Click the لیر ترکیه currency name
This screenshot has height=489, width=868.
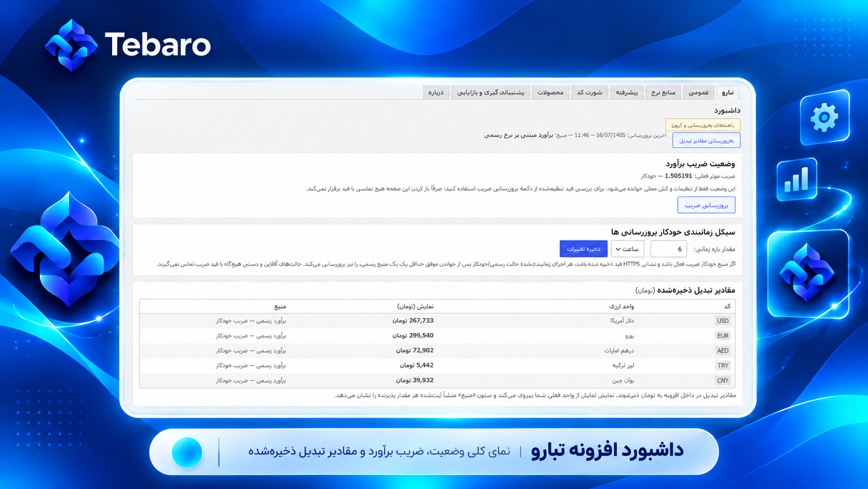(623, 365)
